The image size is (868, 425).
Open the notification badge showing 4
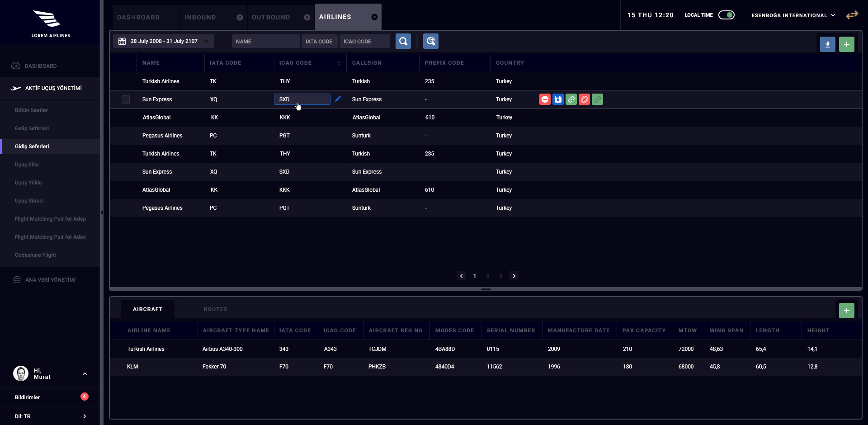tap(85, 397)
